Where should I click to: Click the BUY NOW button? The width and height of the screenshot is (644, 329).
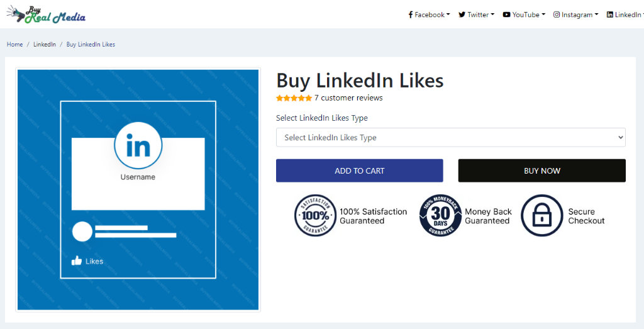coord(541,170)
